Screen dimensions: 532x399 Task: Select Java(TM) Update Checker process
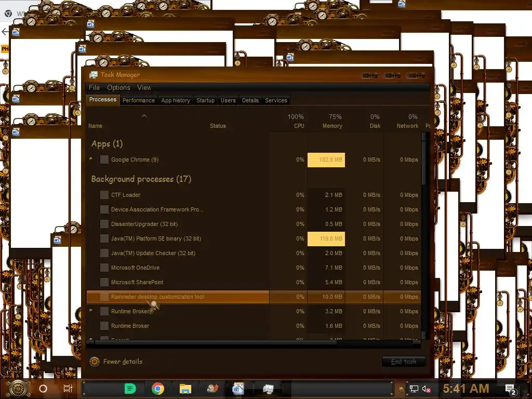(254, 253)
